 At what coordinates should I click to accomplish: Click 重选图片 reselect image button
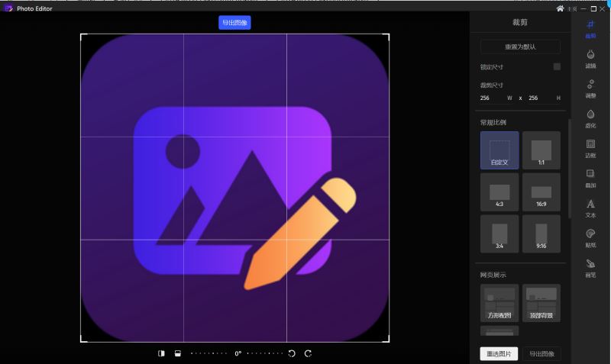[x=499, y=354]
